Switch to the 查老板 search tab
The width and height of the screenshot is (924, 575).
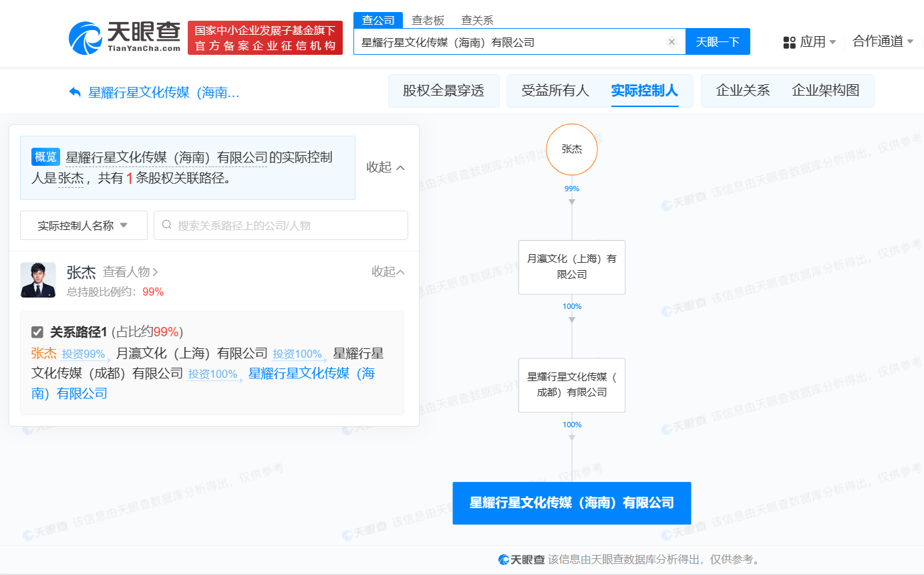pos(428,20)
